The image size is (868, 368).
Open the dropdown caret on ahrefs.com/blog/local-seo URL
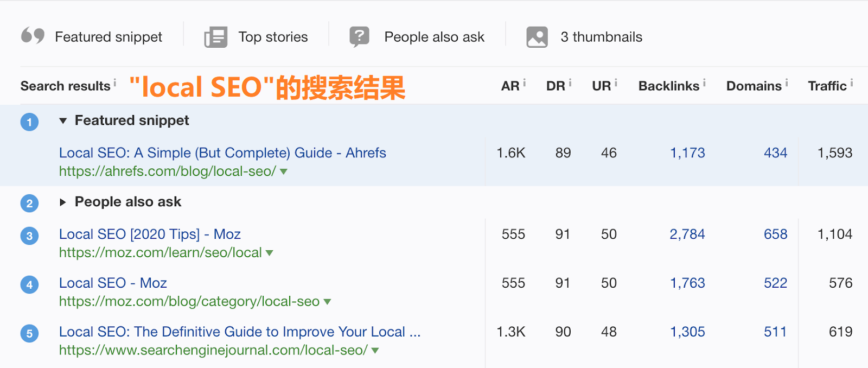click(284, 172)
